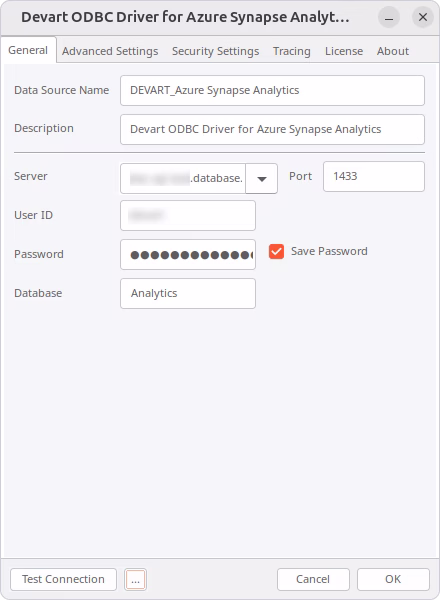Screen dimensions: 440x600
Task: Click the Description label
Action: pos(44,129)
